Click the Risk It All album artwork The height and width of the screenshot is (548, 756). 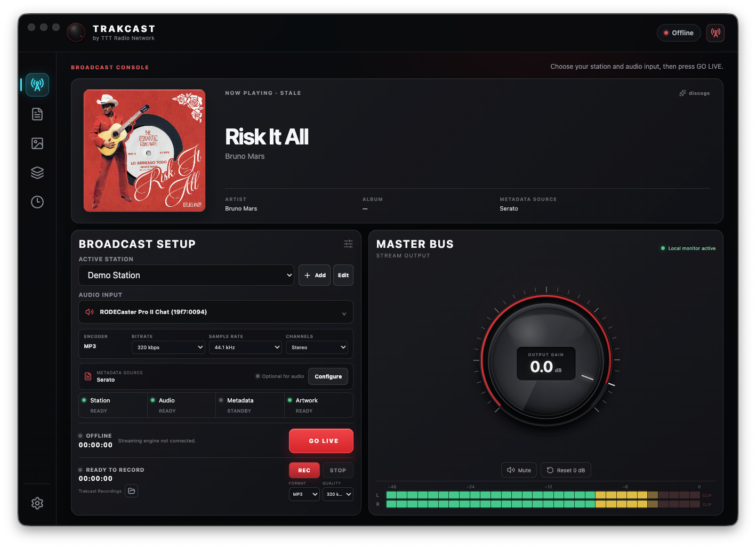pyautogui.click(x=144, y=151)
